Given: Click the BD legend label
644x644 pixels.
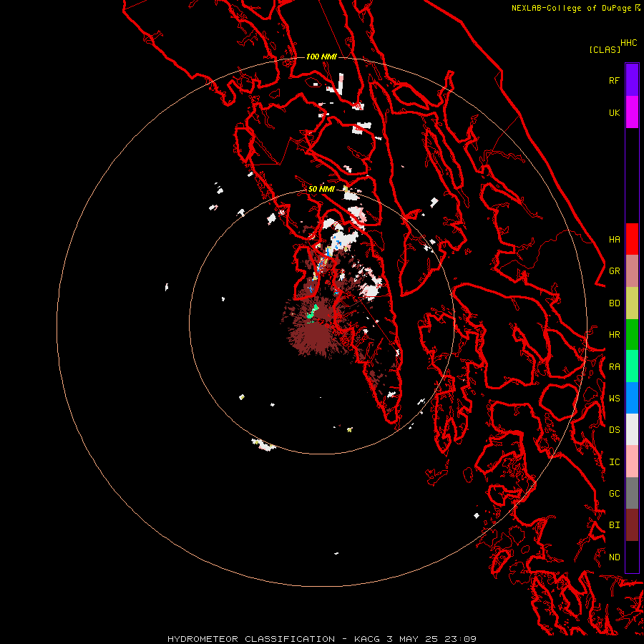Looking at the screenshot, I should tap(614, 303).
